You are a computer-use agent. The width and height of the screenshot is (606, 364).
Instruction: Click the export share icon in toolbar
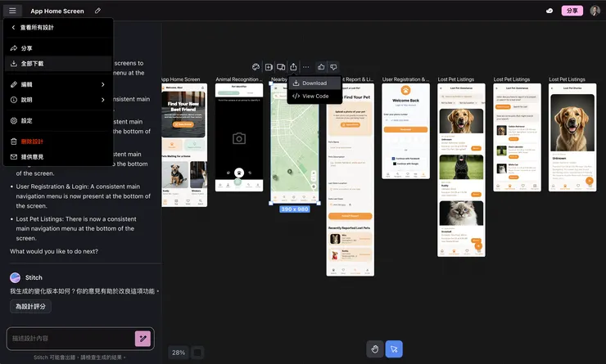[293, 67]
